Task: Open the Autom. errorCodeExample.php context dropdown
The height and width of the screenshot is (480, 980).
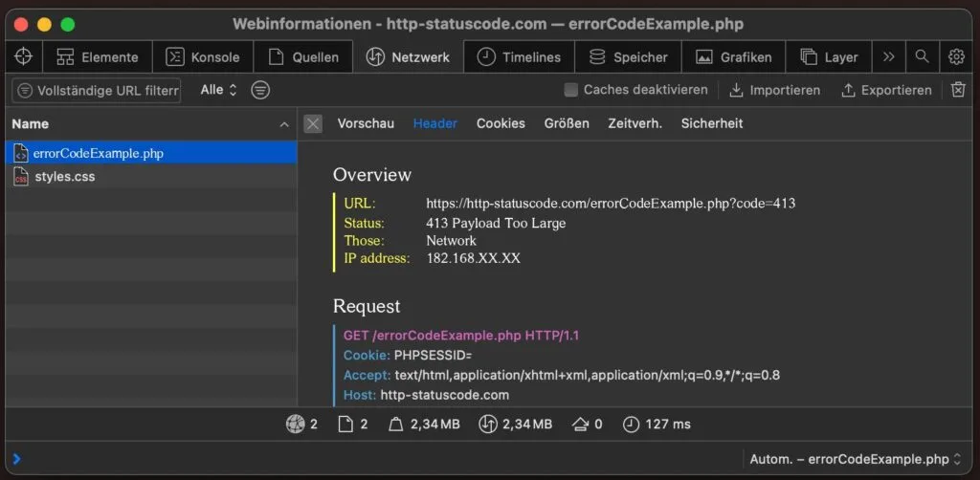Action: [855, 458]
